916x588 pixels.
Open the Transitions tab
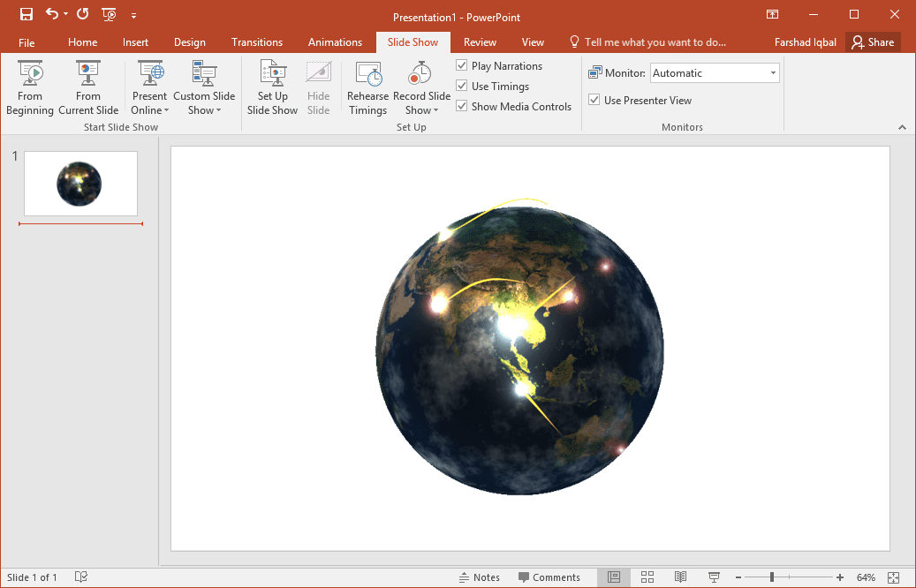(x=257, y=42)
